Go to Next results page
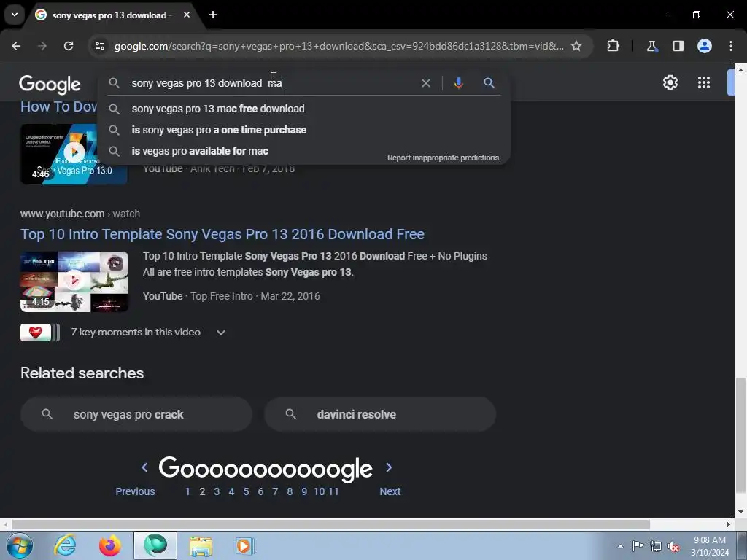Image resolution: width=747 pixels, height=560 pixels. (390, 491)
